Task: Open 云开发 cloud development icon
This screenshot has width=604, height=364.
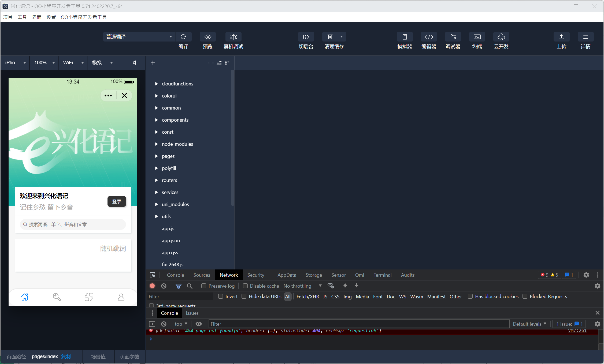Action: (x=501, y=37)
